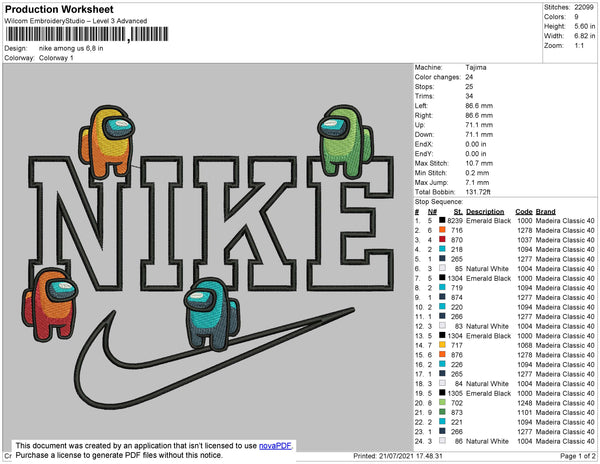Click the Stop Sequence label
This screenshot has height=464, width=600.
(x=439, y=202)
